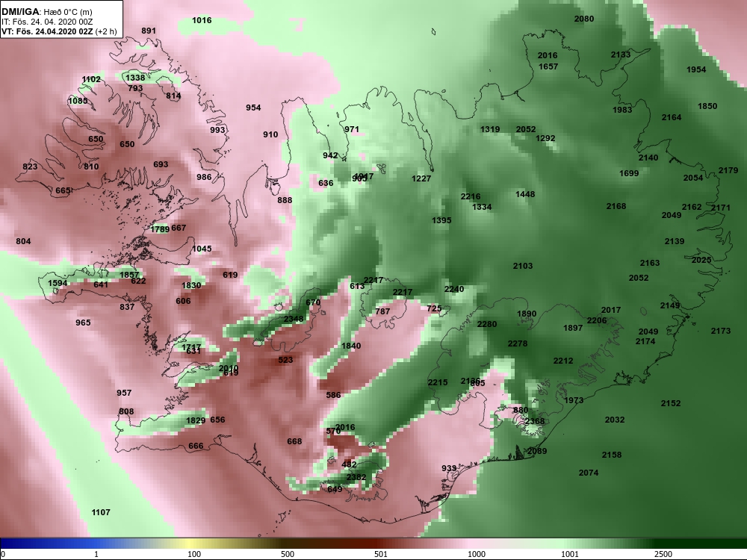Click the 1789 height value

(x=160, y=229)
